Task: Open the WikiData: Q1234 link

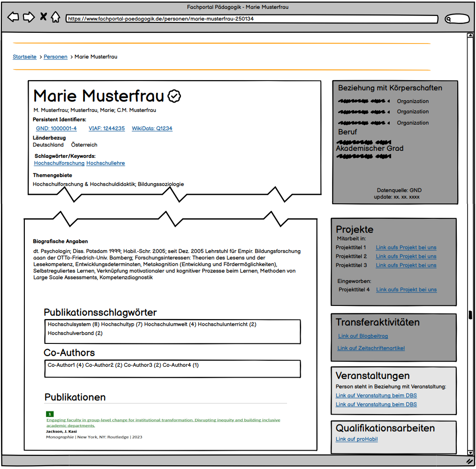Action: pyautogui.click(x=152, y=128)
